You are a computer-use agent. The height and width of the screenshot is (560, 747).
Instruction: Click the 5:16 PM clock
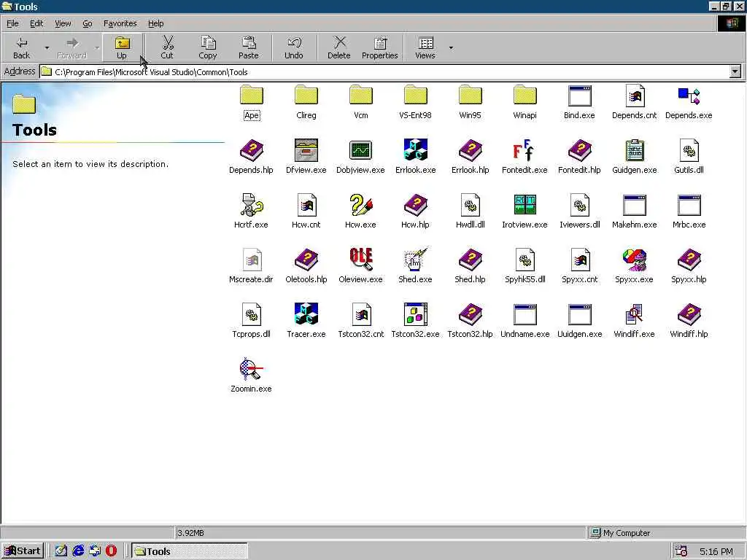[x=716, y=551]
